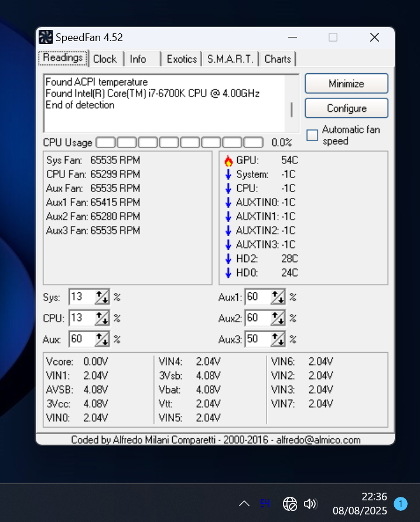Open the Exotics tab
Image resolution: width=420 pixels, height=522 pixels.
pos(182,59)
